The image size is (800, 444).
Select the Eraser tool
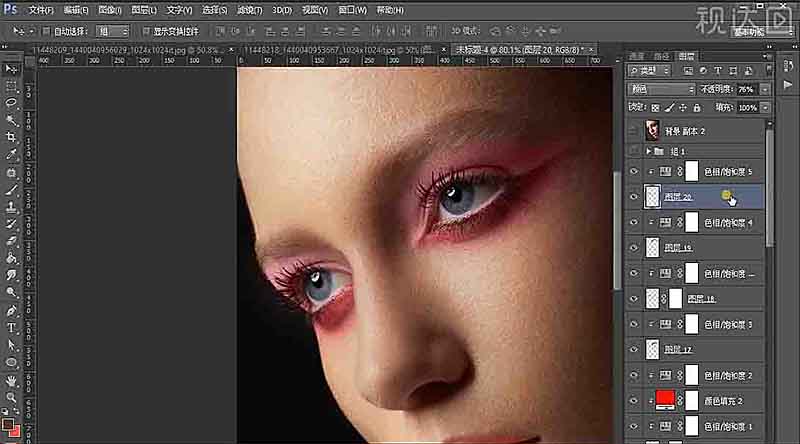click(x=11, y=241)
